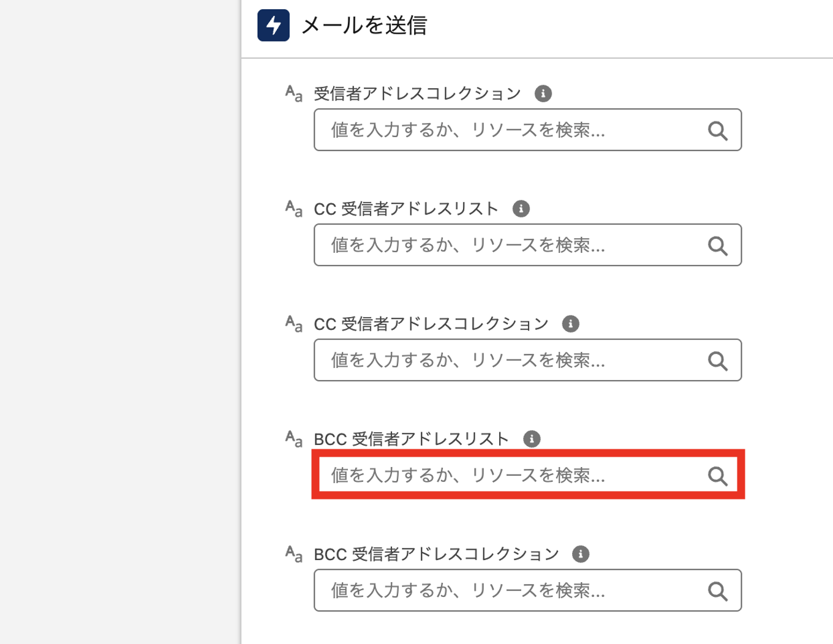This screenshot has width=833, height=644.
Task: Click info icon beside CC 受信者アドレスリスト
Action: click(521, 209)
